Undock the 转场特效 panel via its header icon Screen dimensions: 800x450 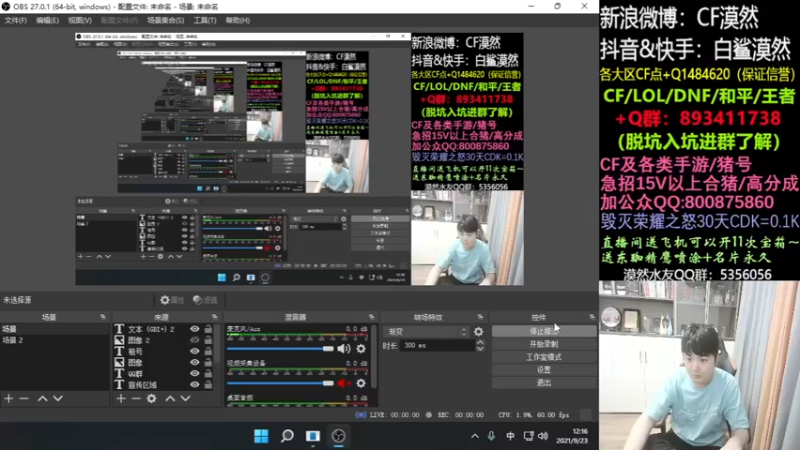pyautogui.click(x=480, y=317)
